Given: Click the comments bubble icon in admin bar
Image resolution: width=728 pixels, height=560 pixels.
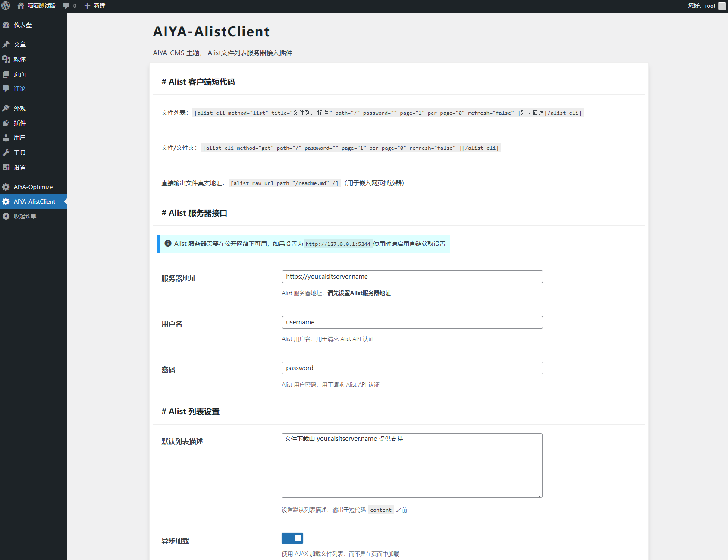Looking at the screenshot, I should [x=66, y=6].
